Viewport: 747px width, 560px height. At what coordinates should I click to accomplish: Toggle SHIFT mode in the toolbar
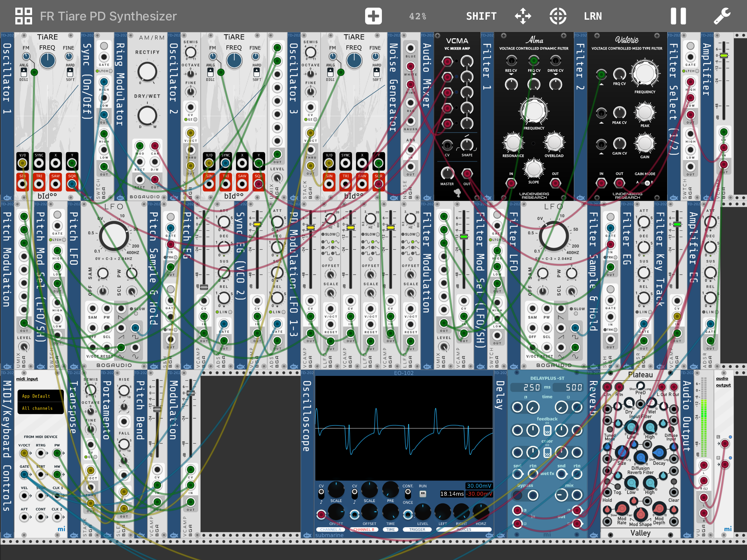[x=481, y=16]
